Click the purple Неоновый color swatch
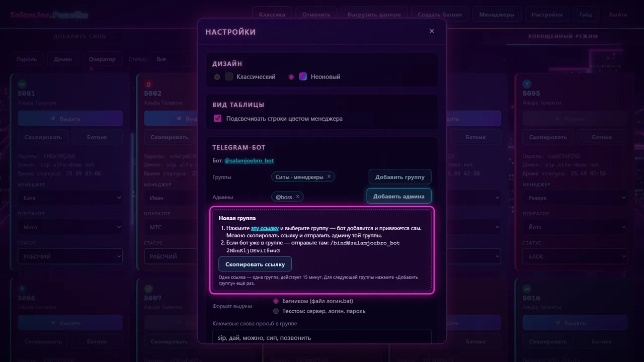644x362 pixels. click(303, 77)
